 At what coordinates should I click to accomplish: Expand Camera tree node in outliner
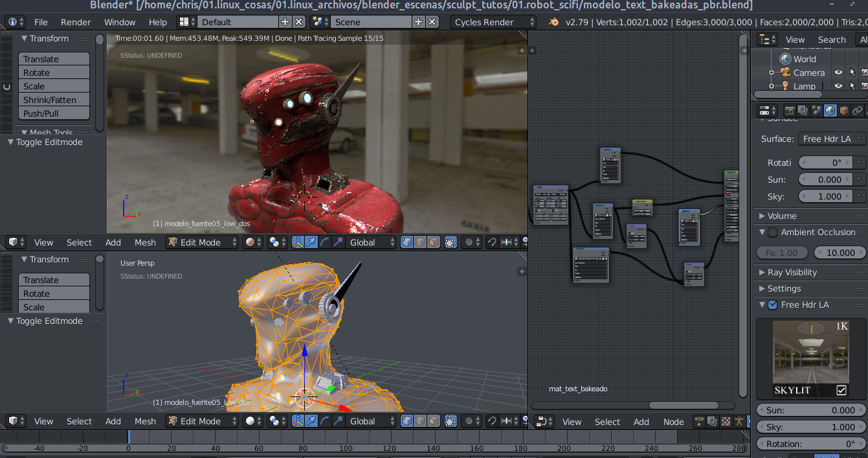[x=772, y=73]
